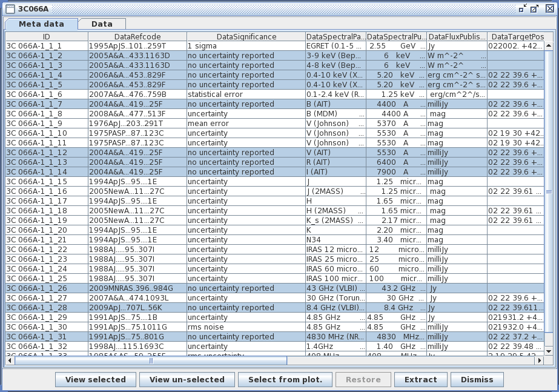559x392 pixels.
Task: Click the Dismiss button
Action: point(477,379)
